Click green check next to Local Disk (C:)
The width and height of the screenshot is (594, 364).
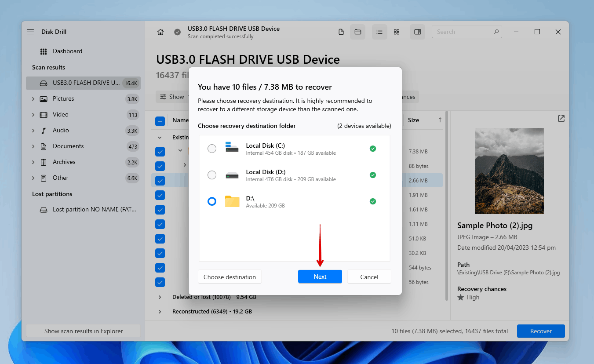tap(373, 149)
